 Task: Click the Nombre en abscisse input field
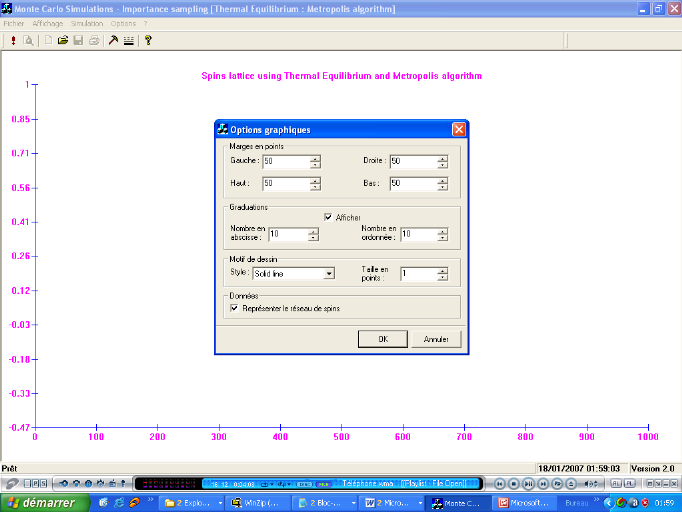click(x=287, y=234)
